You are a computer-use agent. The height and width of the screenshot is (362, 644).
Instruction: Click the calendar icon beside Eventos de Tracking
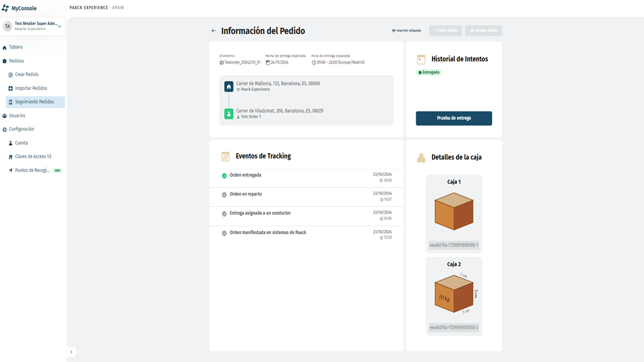tap(225, 156)
